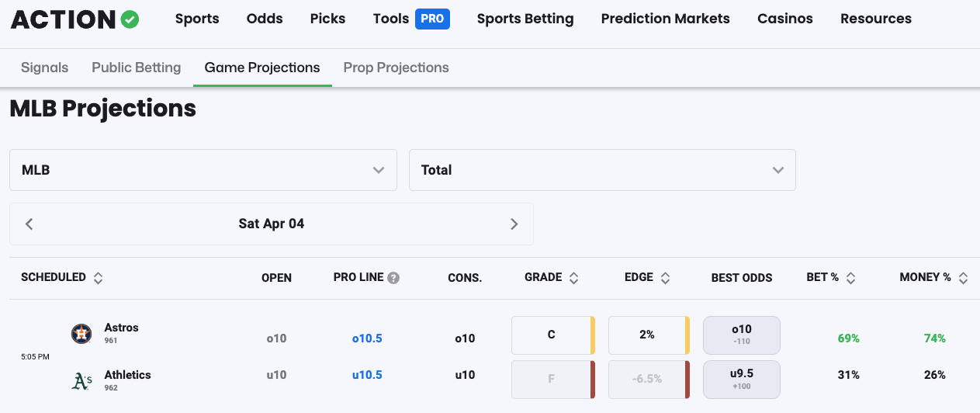980x413 pixels.
Task: Sort by the Money % column arrows
Action: click(x=963, y=278)
